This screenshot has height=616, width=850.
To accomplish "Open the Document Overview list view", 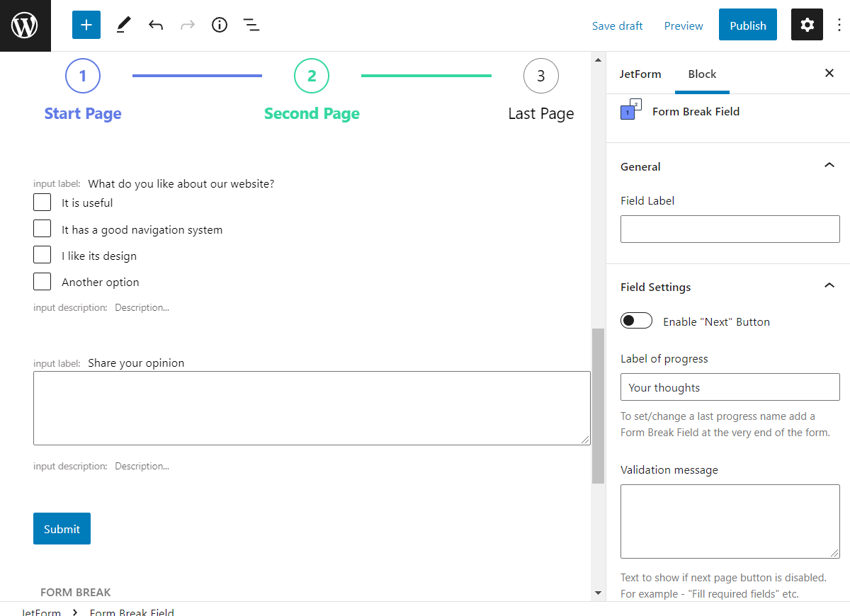I will point(251,24).
